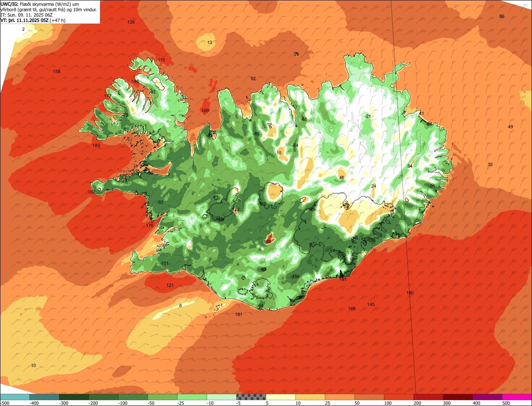Click the 'VT: þri. 11.11.2025 05Z' valid time

(x=25, y=20)
